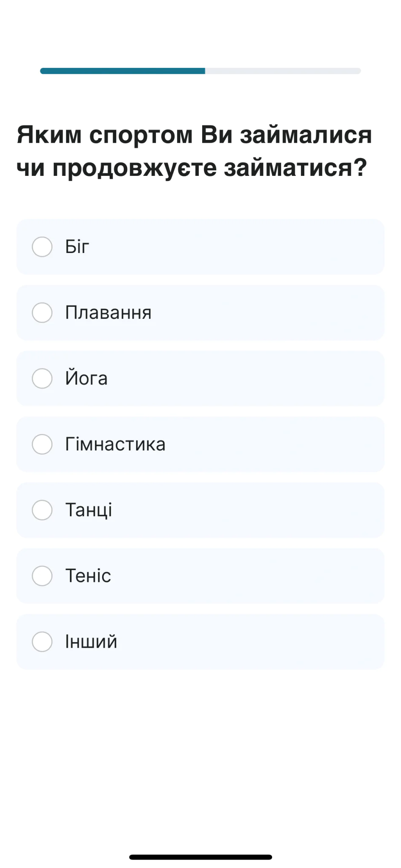Tap the Біг option label text

[x=77, y=247]
